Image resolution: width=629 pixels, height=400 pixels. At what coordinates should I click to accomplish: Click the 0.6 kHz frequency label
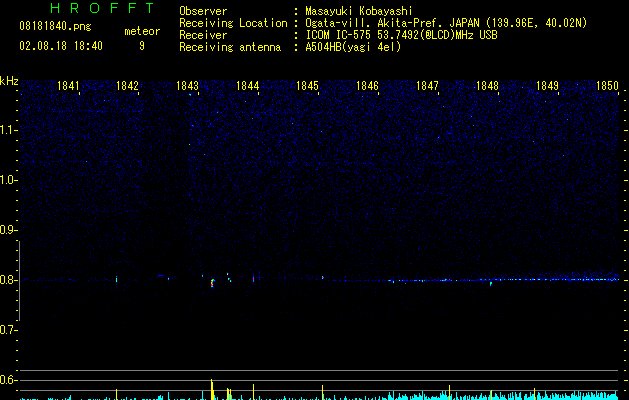click(8, 380)
